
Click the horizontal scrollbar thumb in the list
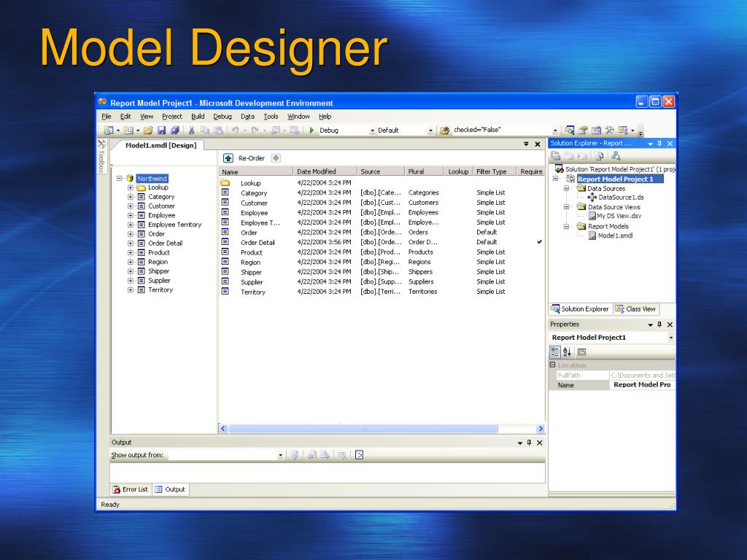(363, 429)
